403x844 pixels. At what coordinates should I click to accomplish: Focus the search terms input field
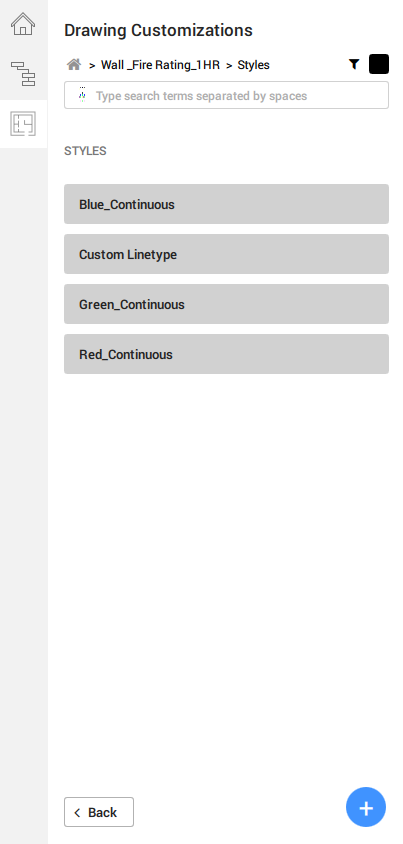(x=227, y=95)
